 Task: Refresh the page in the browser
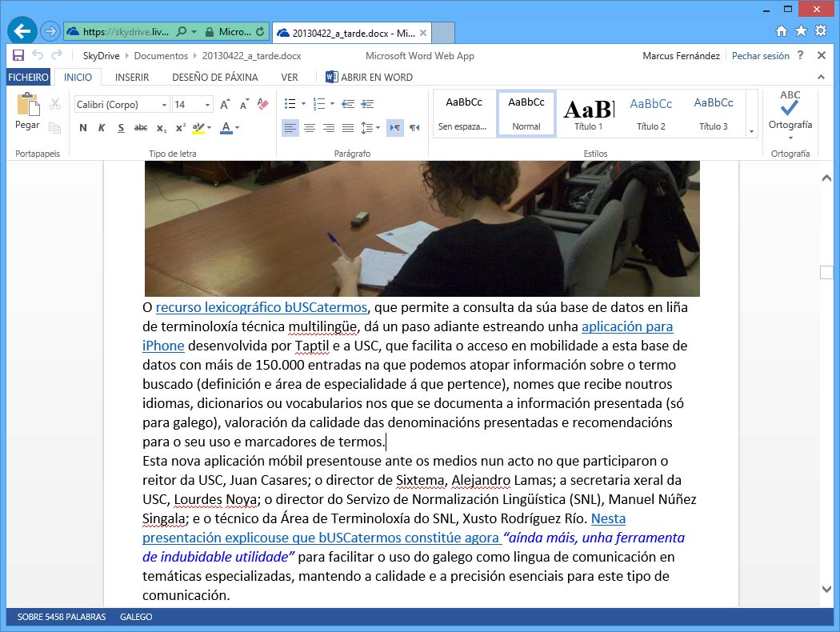[260, 32]
